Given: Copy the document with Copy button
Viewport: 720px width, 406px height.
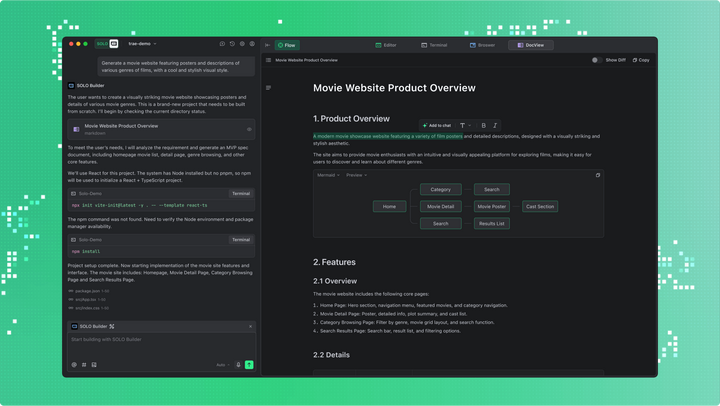Looking at the screenshot, I should point(641,60).
